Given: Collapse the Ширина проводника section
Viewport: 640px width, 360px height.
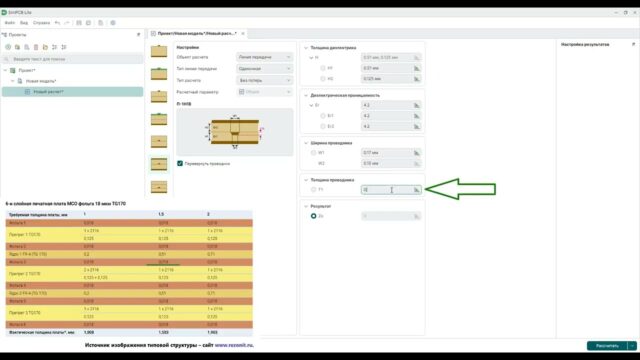Looking at the screenshot, I should click(306, 143).
